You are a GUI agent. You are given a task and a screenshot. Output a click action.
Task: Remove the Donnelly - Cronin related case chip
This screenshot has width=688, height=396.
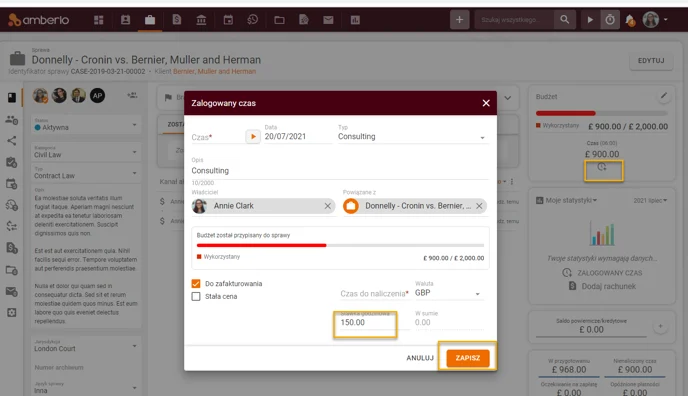pyautogui.click(x=479, y=206)
